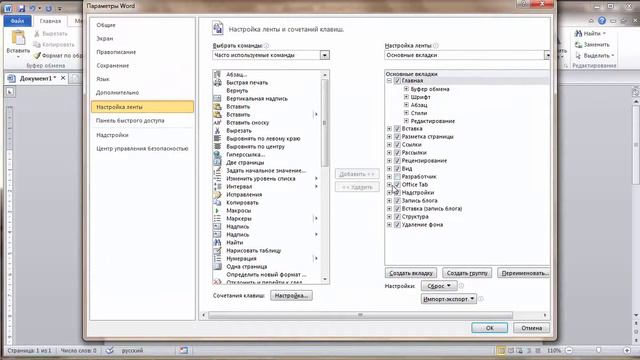The width and height of the screenshot is (640, 360).
Task: Click Найти binoculars in Word ribbon
Action: [578, 33]
